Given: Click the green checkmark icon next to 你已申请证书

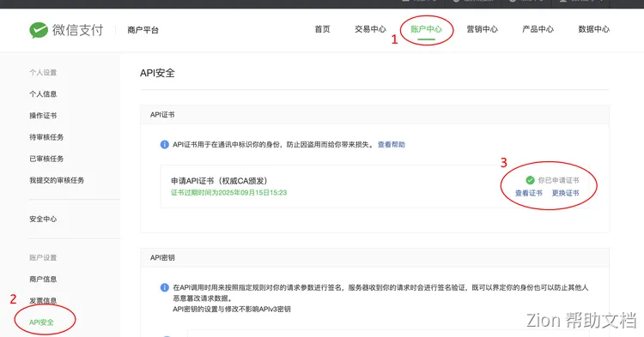Looking at the screenshot, I should [x=531, y=180].
